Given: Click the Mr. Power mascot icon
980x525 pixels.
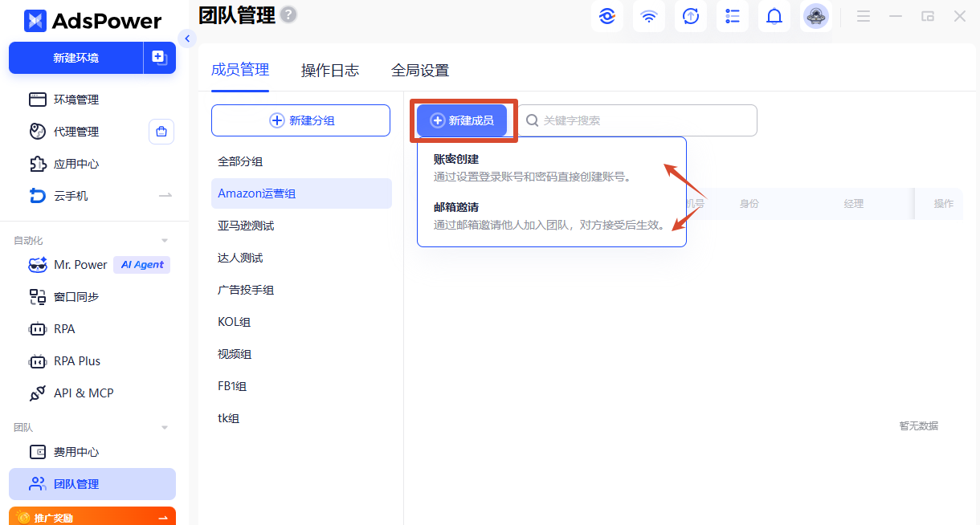Looking at the screenshot, I should pyautogui.click(x=37, y=265).
